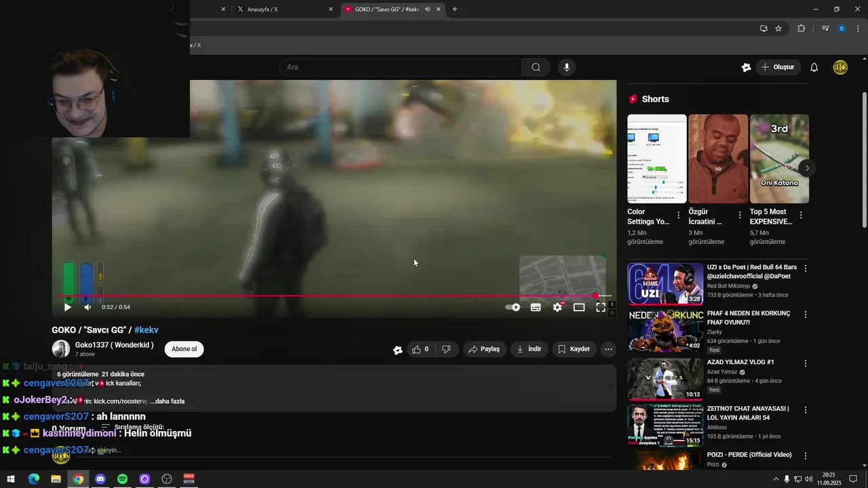This screenshot has width=868, height=488.
Task: Like the video with thumbs up
Action: pos(420,349)
